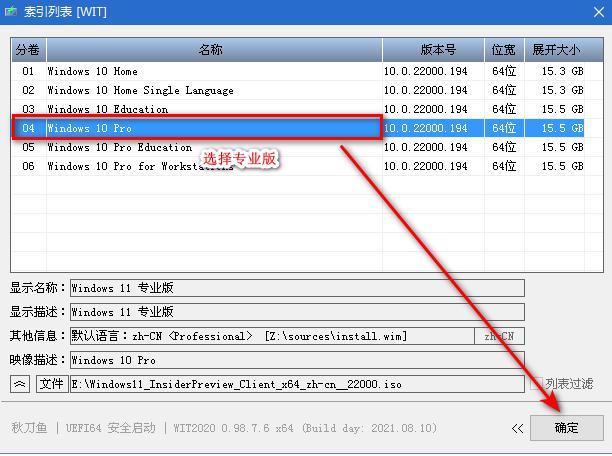Image resolution: width=612 pixels, height=456 pixels.
Task: Click the 分卷 column header
Action: click(x=28, y=50)
